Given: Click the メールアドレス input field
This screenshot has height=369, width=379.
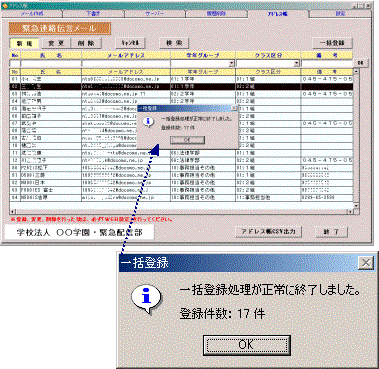Looking at the screenshot, I should [126, 63].
